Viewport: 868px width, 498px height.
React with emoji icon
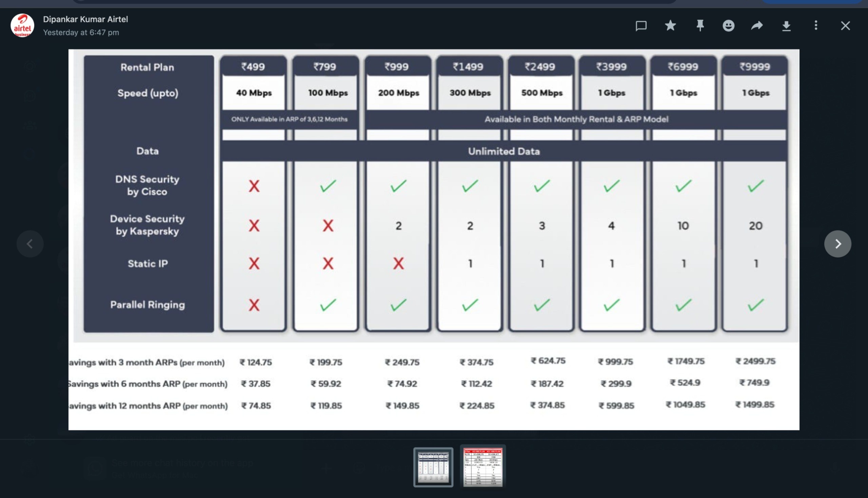point(728,26)
